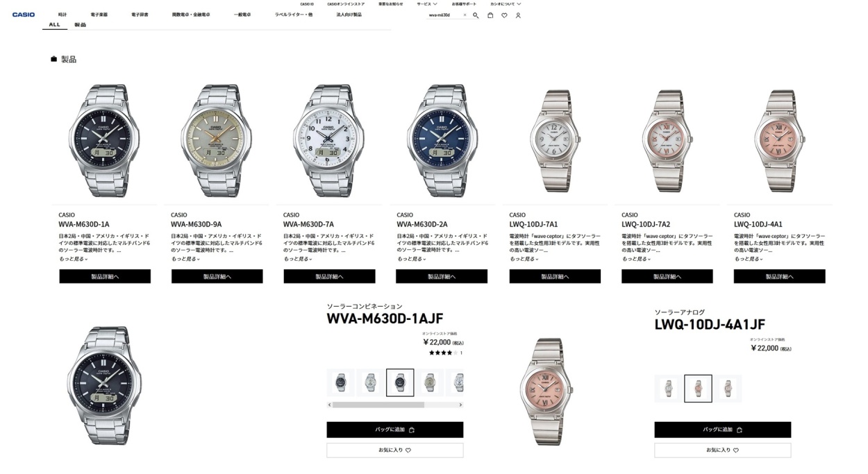Switch to the 製品 tab
Viewport: 868px width, 474px height.
pos(81,25)
